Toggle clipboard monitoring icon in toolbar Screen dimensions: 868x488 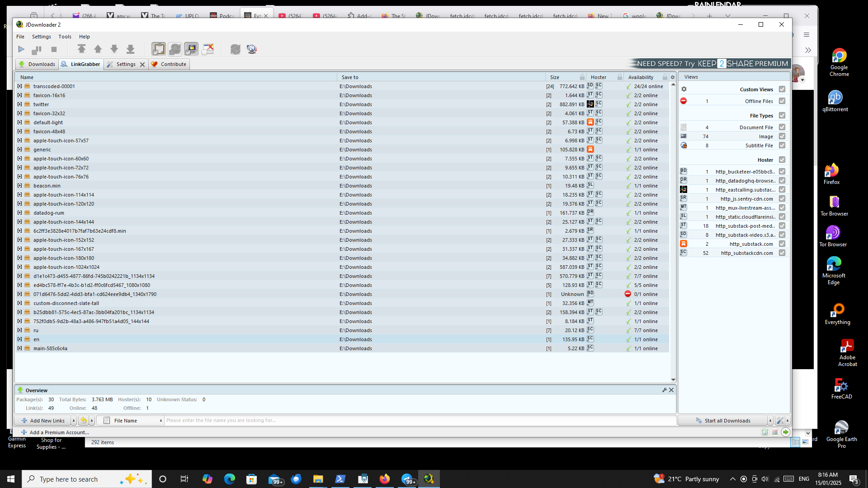pyautogui.click(x=158, y=49)
